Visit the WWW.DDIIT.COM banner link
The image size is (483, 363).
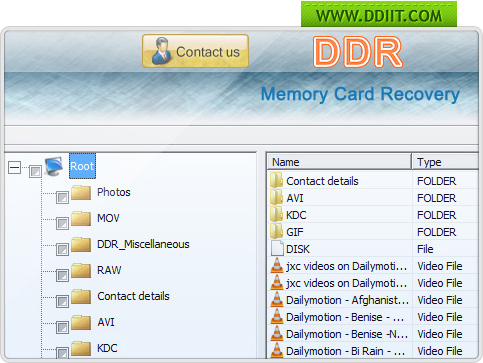[x=379, y=15]
